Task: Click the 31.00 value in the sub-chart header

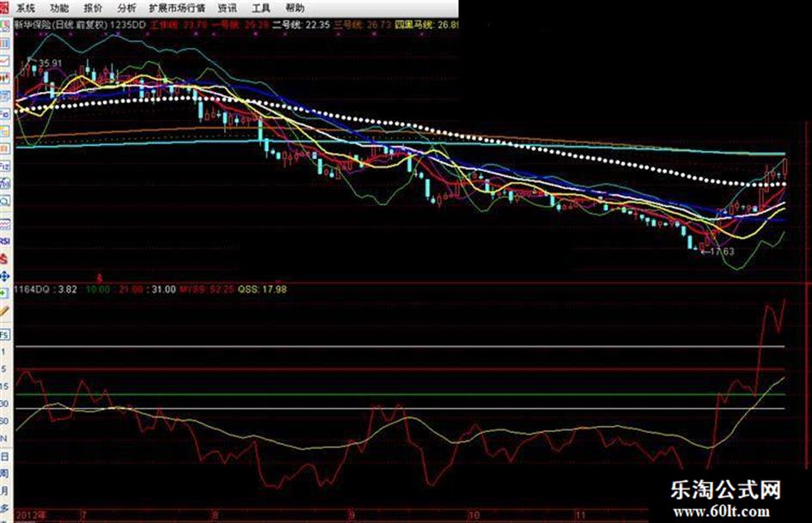Action: click(163, 289)
